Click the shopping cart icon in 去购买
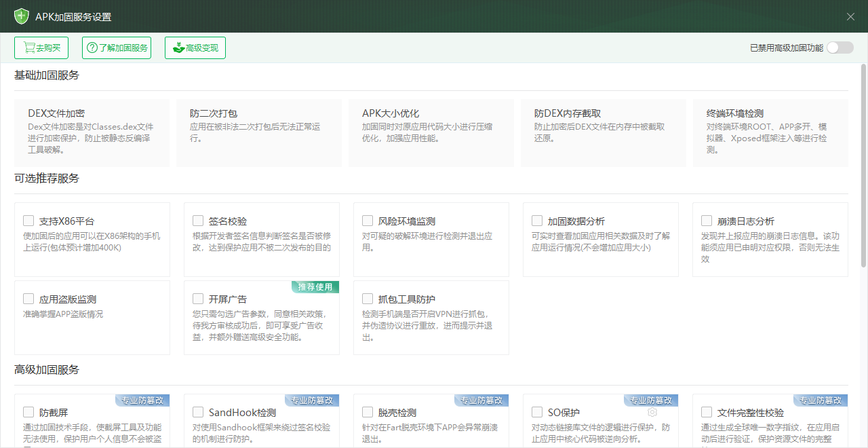 click(x=29, y=48)
